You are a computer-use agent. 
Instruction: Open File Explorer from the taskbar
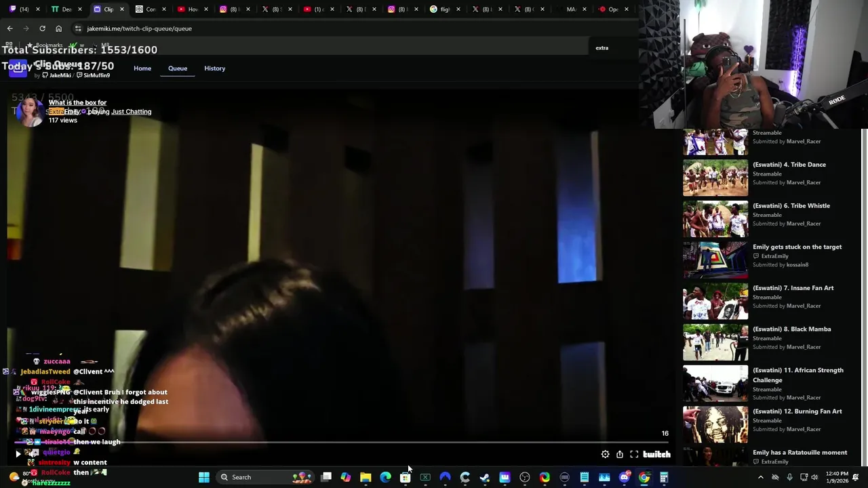[x=366, y=477]
